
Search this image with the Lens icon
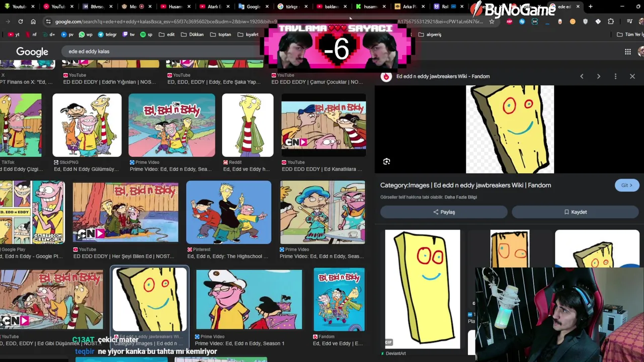[x=386, y=161]
